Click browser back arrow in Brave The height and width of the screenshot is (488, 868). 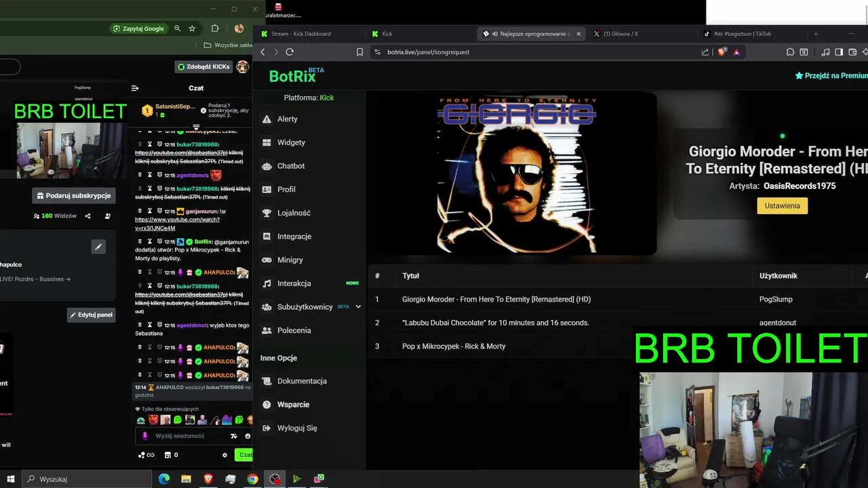pyautogui.click(x=263, y=52)
